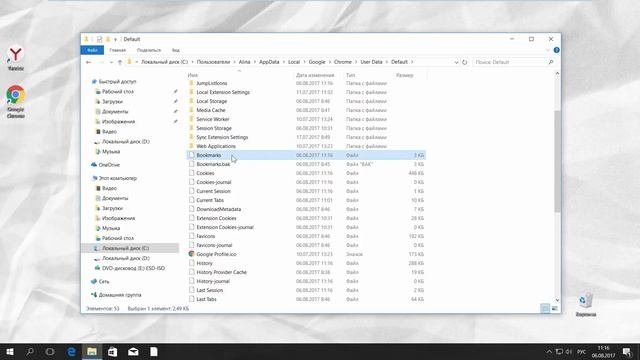Open taskbar search magnifier
Image resolution: width=640 pixels, height=360 pixels.
tap(30, 351)
